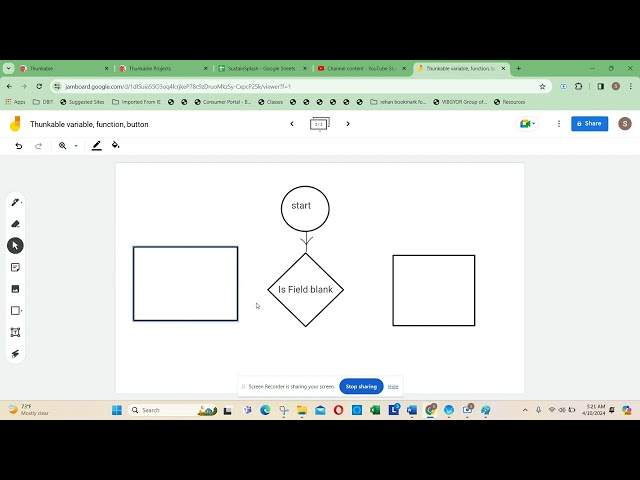Image resolution: width=640 pixels, height=480 pixels.
Task: Select the left blank rectangle
Action: (185, 284)
